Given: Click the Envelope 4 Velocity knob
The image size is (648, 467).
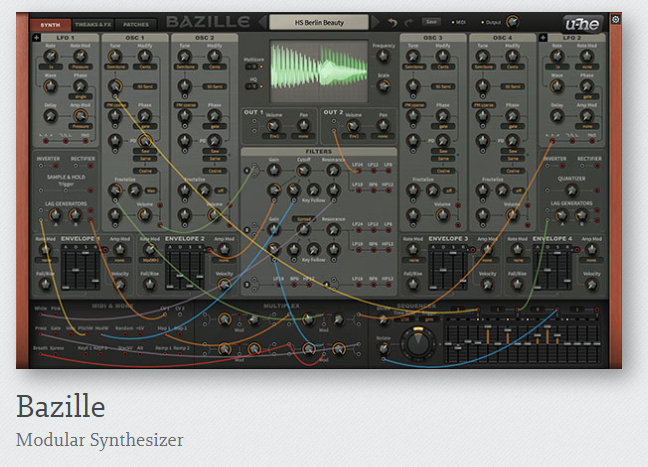Looking at the screenshot, I should [x=591, y=284].
